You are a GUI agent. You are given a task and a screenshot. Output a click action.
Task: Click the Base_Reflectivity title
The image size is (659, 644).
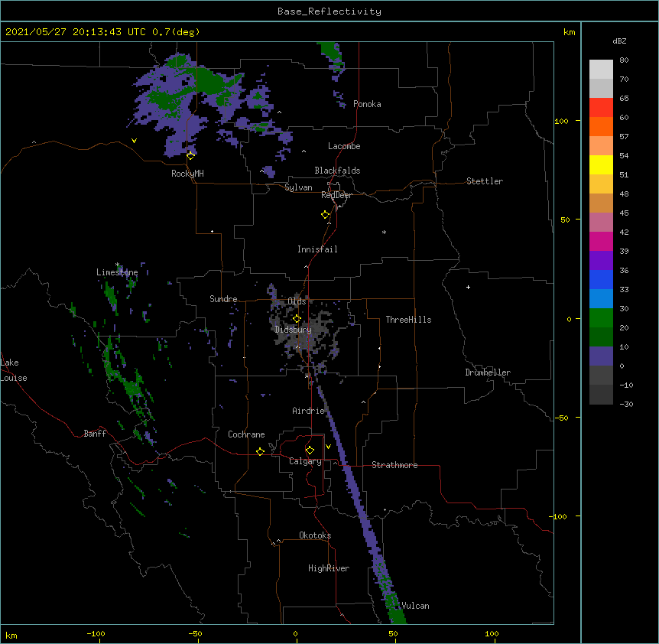click(x=329, y=11)
